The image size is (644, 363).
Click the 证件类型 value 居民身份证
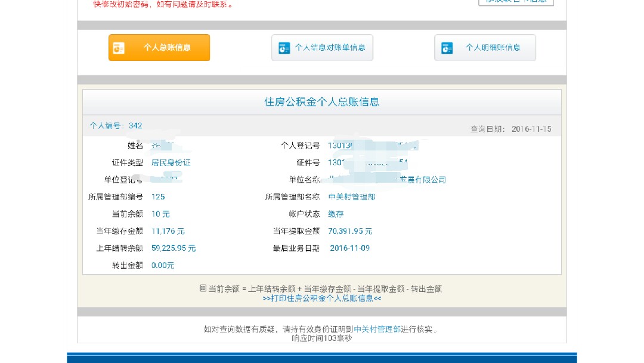[x=171, y=162]
